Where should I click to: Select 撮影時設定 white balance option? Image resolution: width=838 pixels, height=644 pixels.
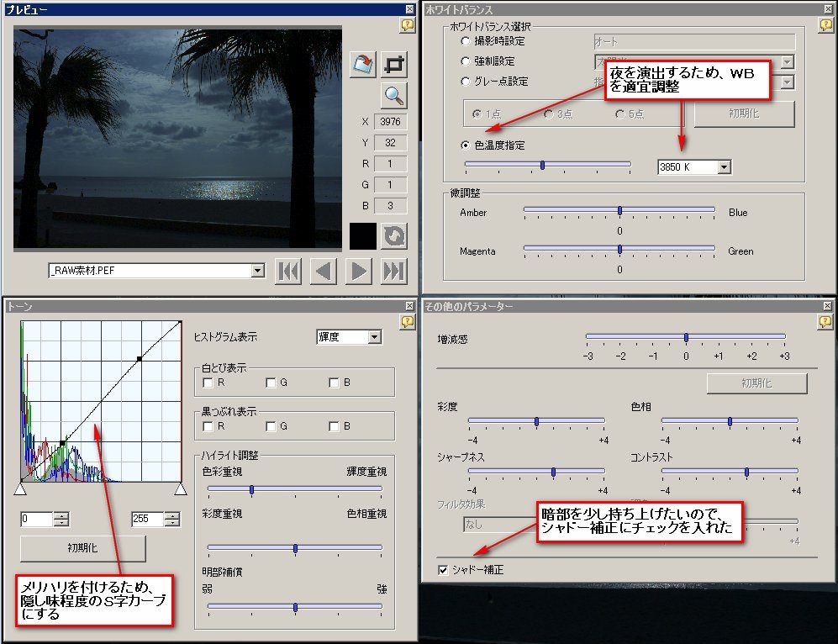point(465,41)
